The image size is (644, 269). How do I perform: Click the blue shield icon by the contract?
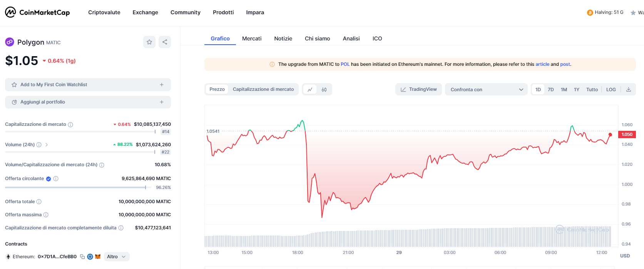[x=90, y=257]
